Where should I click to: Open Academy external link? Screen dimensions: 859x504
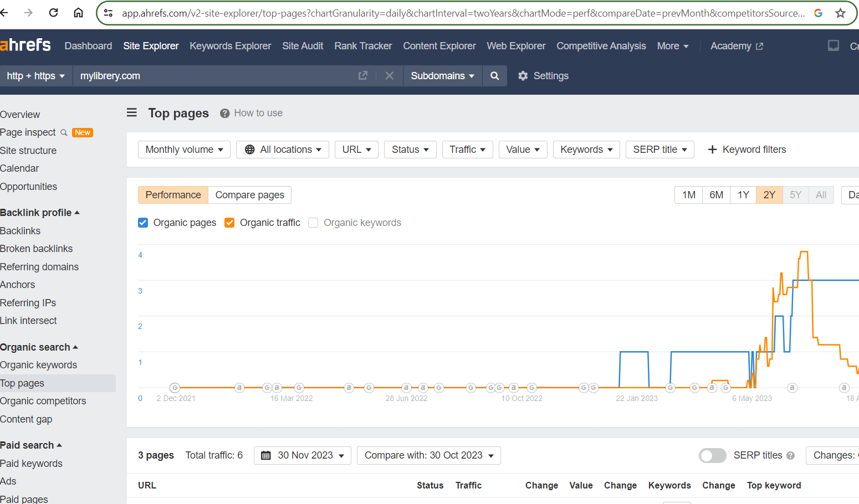click(x=737, y=46)
